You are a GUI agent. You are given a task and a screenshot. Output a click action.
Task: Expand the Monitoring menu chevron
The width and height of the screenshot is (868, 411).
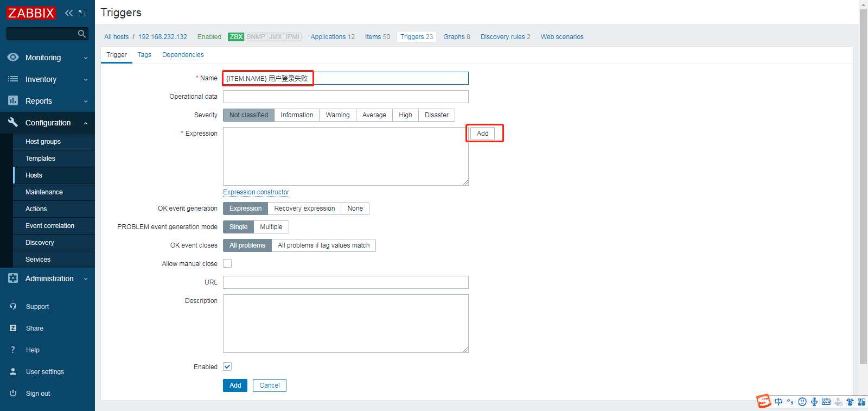coord(86,58)
